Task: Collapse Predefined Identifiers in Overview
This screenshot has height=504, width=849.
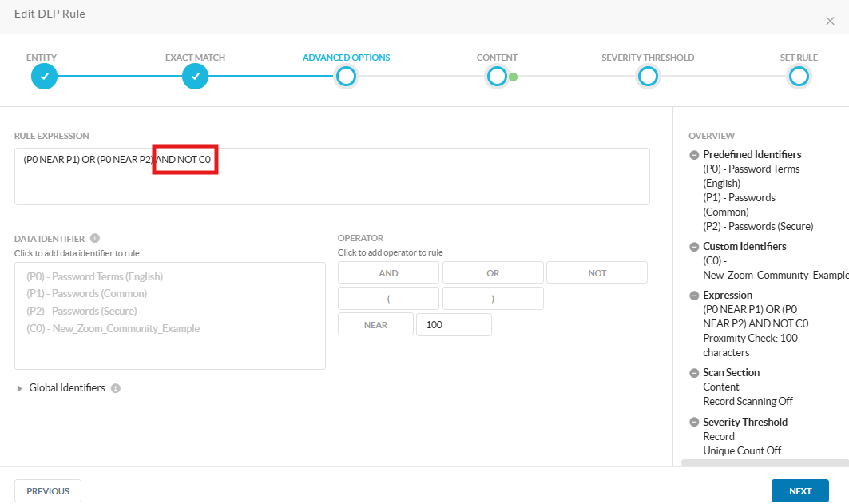Action: tap(694, 155)
